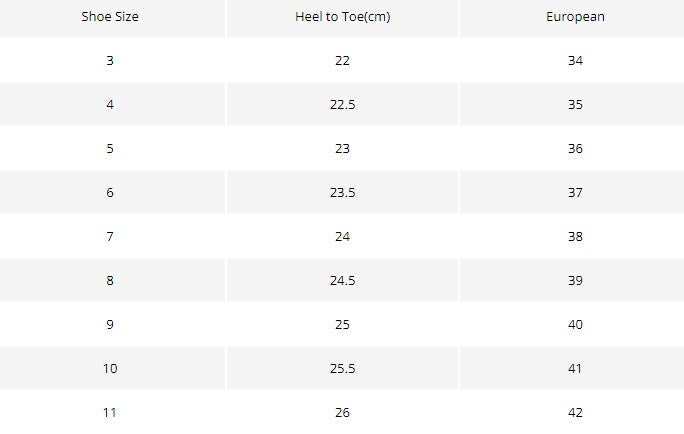684x434 pixels.
Task: Select the 25.5 heel to toe cell
Action: pos(342,368)
